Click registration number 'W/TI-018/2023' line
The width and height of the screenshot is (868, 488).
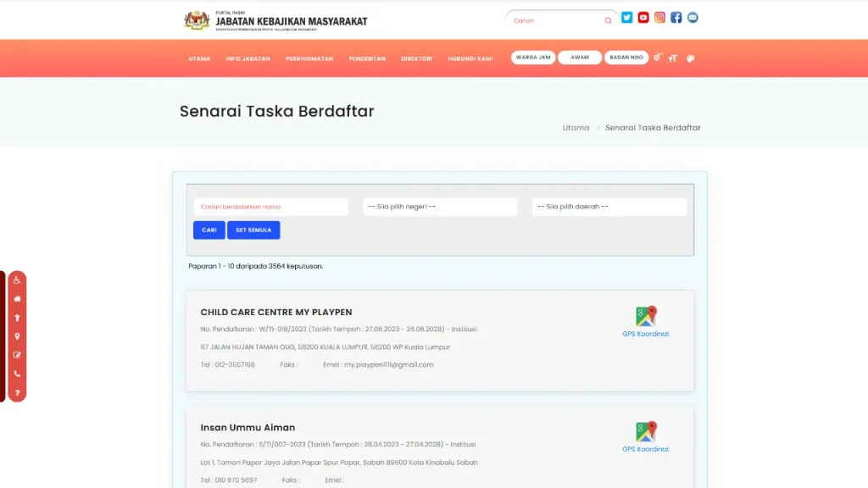tap(338, 330)
